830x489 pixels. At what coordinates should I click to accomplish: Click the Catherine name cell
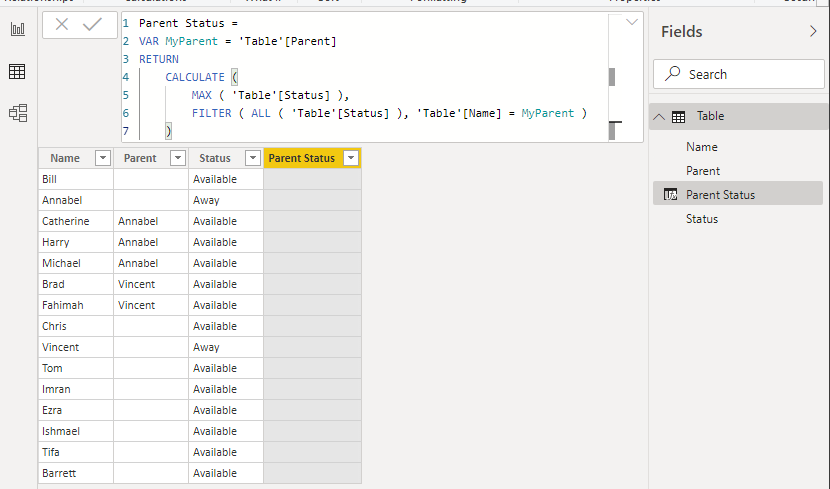click(x=76, y=221)
